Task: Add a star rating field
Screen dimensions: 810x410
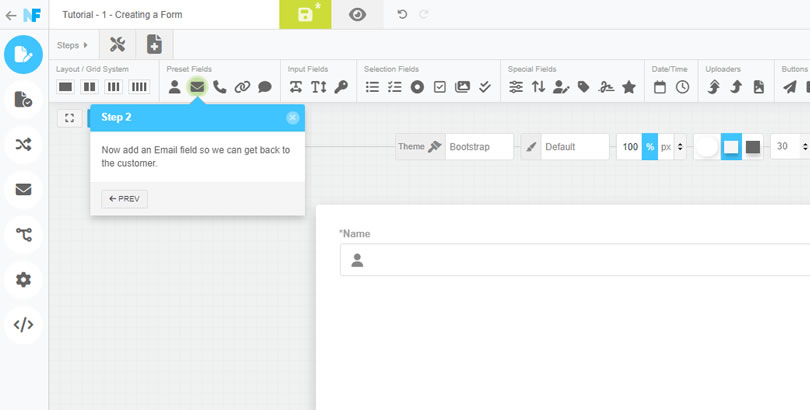Action: coord(629,87)
